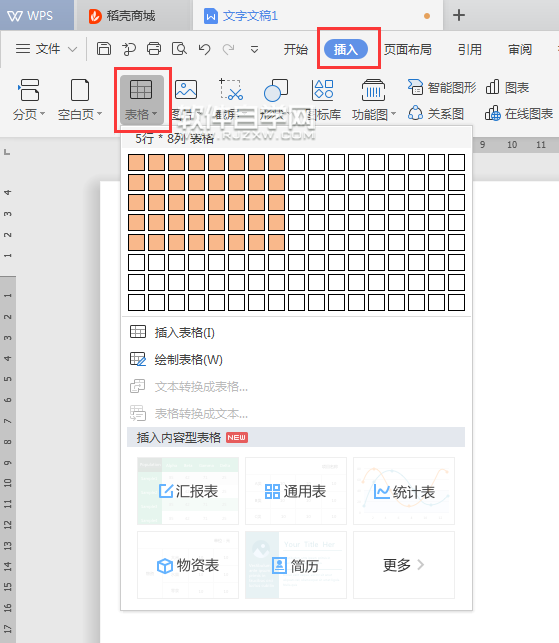Select the 插入 ribbon tab

[346, 49]
